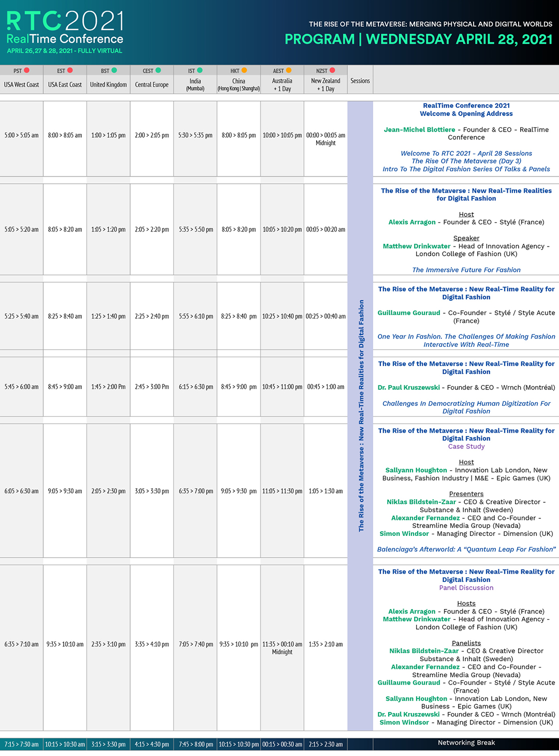Click the green dot beside BST
The width and height of the screenshot is (559, 756).
[114, 70]
